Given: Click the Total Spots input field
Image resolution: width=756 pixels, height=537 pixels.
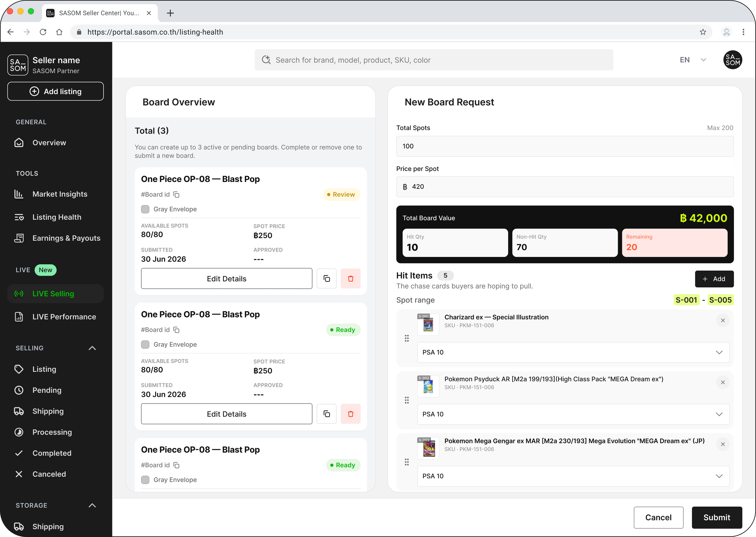Looking at the screenshot, I should point(565,146).
